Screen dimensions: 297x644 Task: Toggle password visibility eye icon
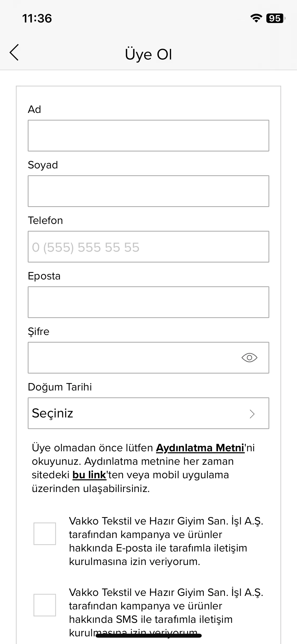(x=249, y=358)
